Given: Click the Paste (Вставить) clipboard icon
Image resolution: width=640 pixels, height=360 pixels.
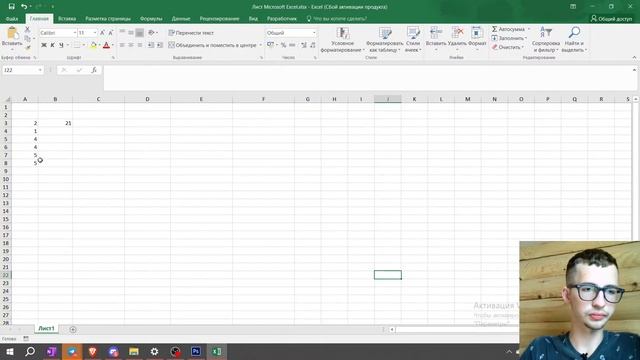Looking at the screenshot, I should 12,33.
